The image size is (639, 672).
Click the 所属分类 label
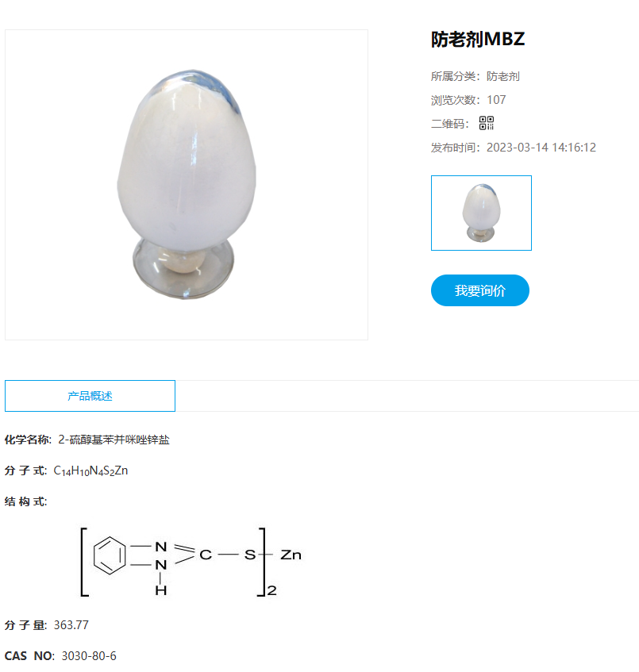pyautogui.click(x=456, y=76)
